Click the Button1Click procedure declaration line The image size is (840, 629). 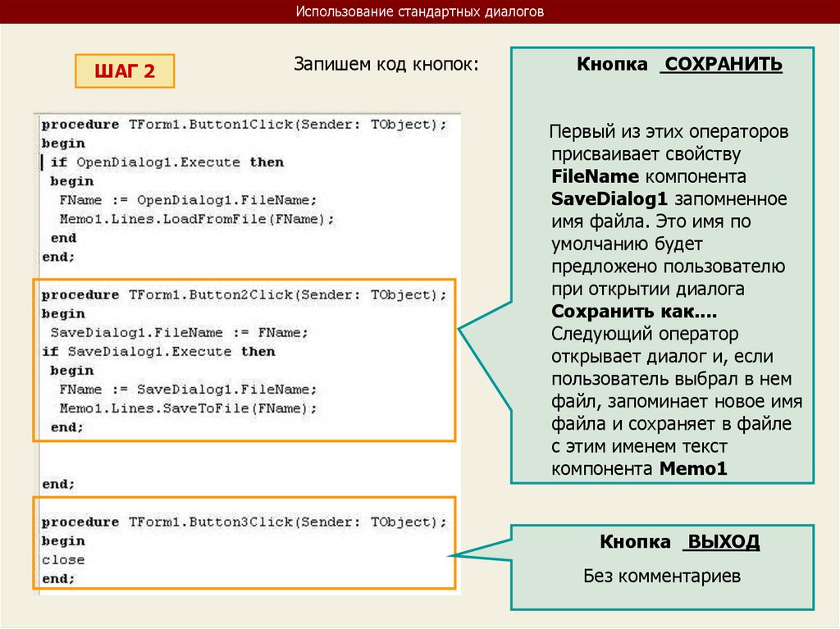click(x=244, y=125)
